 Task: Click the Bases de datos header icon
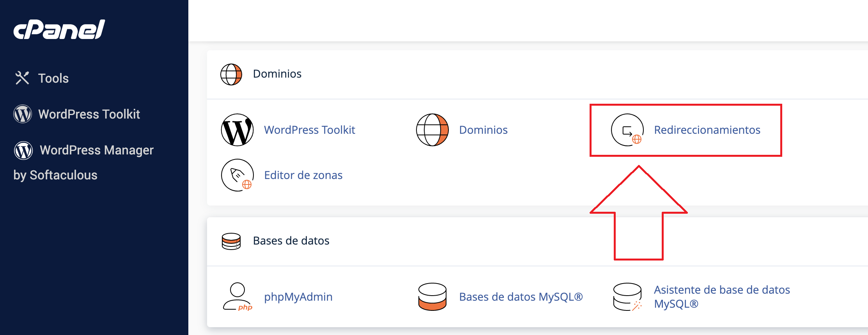click(231, 241)
